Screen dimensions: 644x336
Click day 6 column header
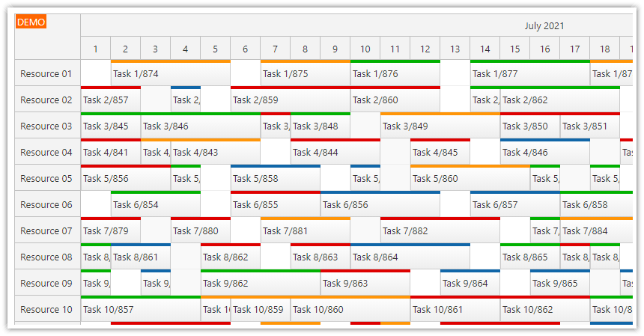245,49
